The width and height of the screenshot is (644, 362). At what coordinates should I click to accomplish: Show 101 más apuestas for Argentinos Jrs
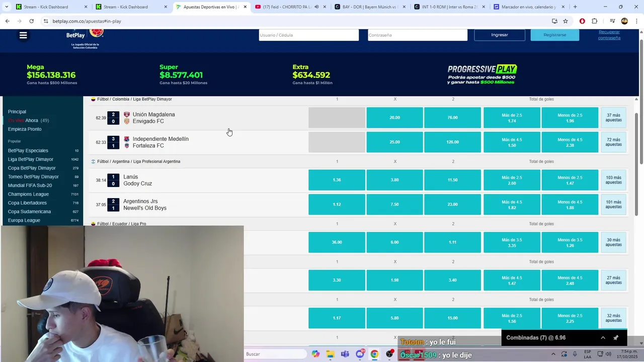613,205
